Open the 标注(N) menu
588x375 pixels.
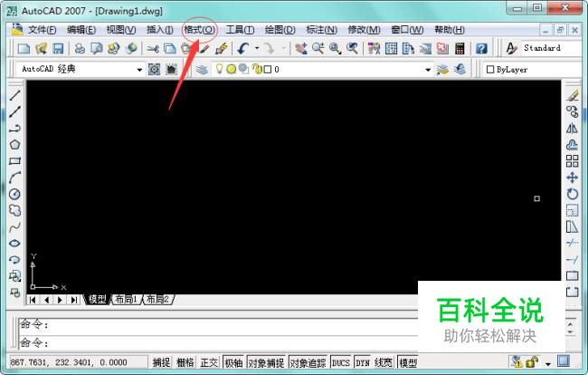[x=322, y=30]
